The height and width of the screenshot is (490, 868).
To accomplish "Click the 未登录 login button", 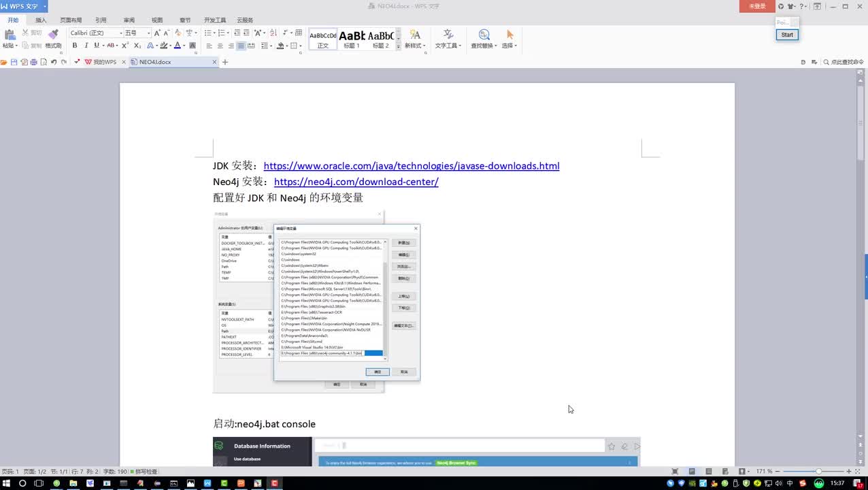I will [x=757, y=6].
